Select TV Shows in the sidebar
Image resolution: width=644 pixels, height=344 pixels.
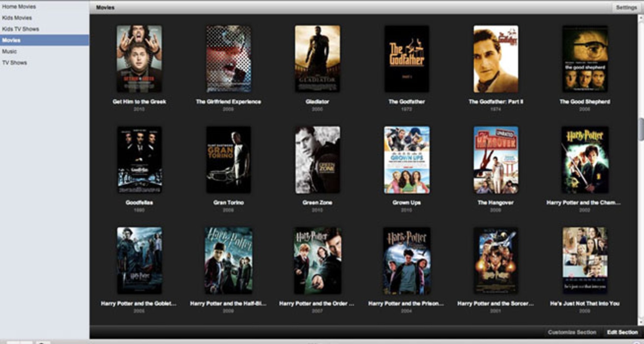tap(14, 63)
